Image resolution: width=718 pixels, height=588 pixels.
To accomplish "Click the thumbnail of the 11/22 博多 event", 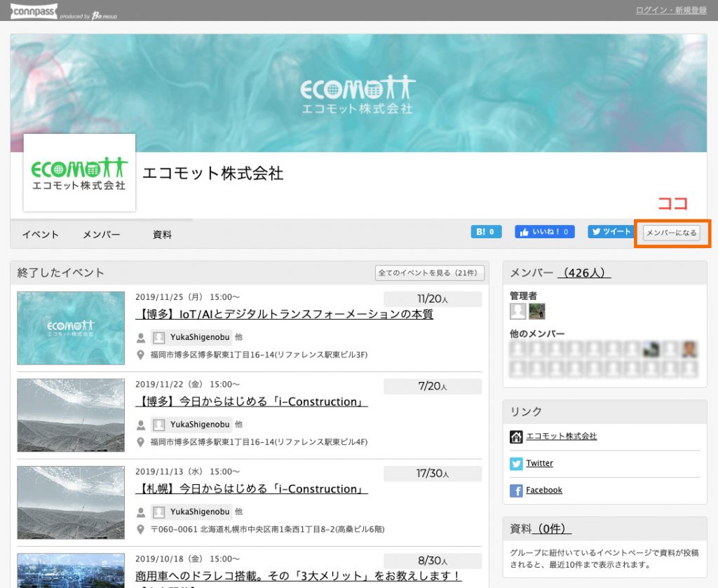I will click(x=71, y=415).
